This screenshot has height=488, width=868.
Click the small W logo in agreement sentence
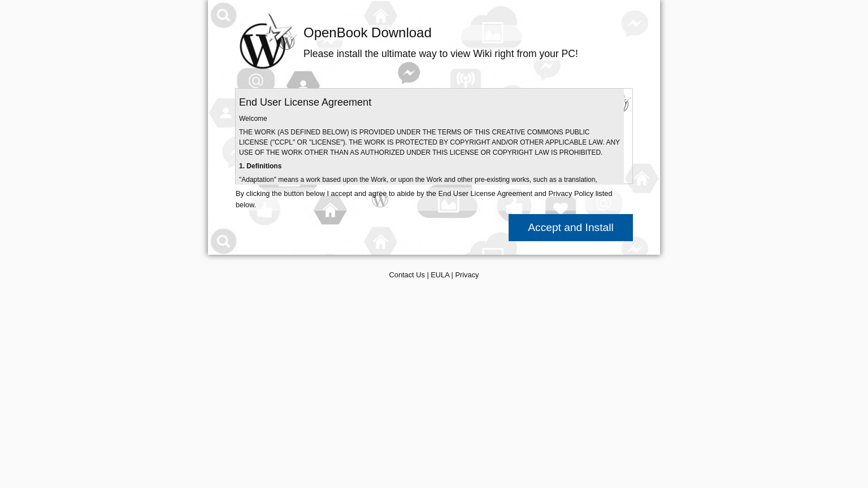pos(380,198)
